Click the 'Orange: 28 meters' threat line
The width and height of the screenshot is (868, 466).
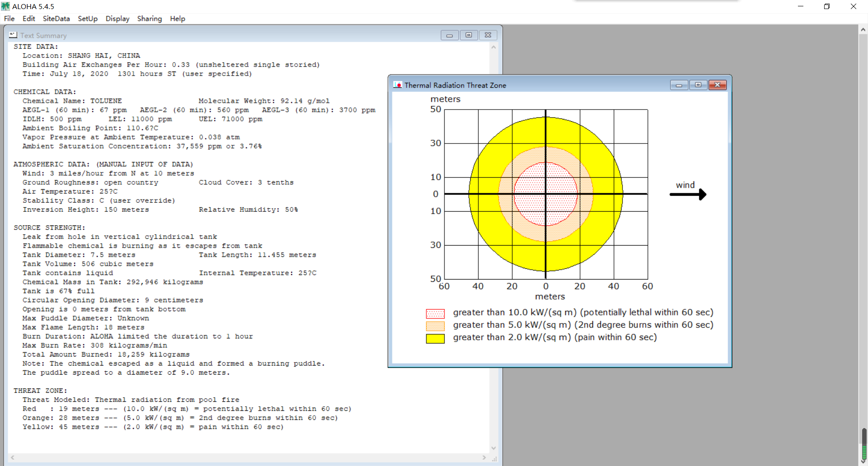180,418
